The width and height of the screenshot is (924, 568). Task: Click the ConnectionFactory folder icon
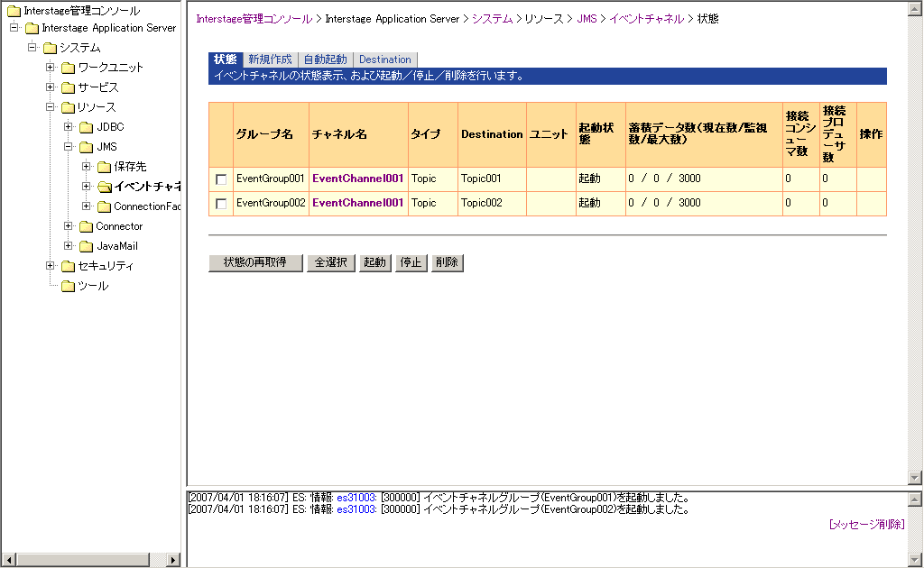click(x=105, y=206)
